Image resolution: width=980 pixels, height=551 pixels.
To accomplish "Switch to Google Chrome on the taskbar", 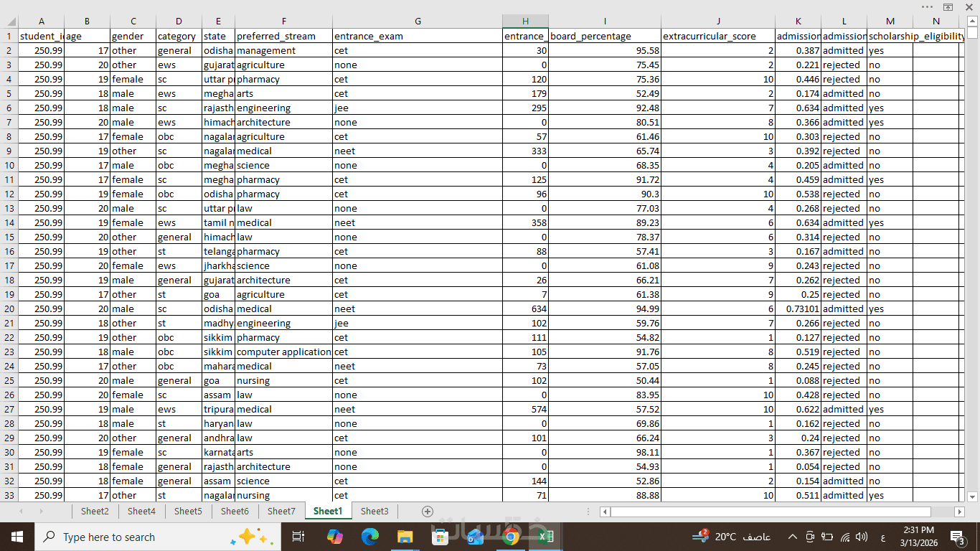I will [510, 537].
